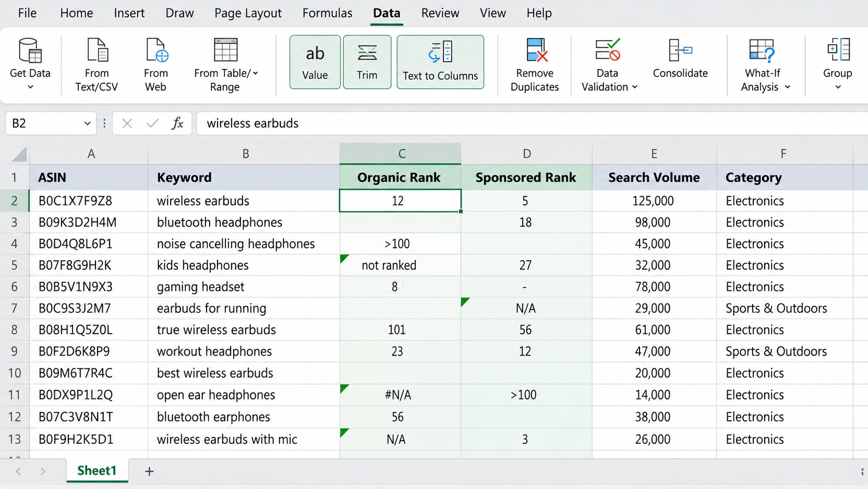Select the Data tab
Viewport: 868px width, 489px height.
[x=387, y=13]
